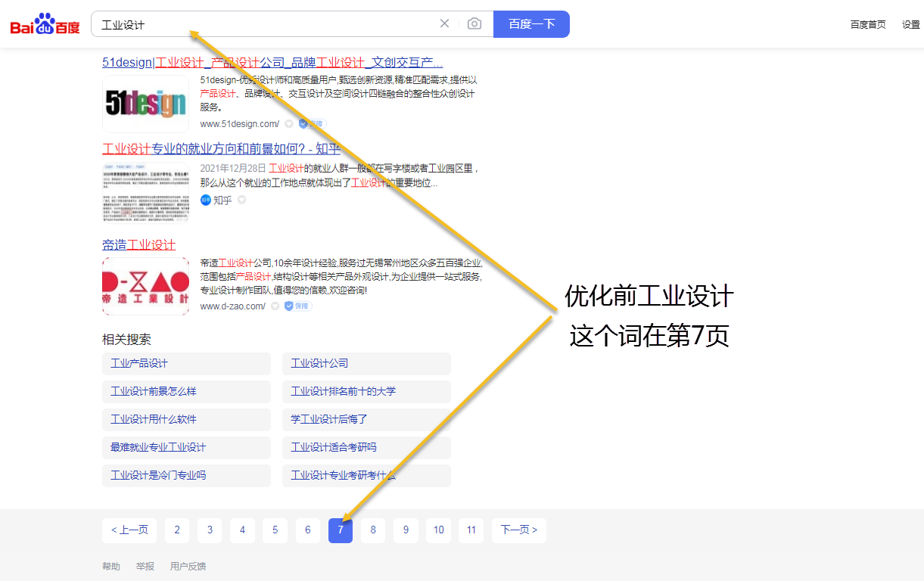924x581 pixels.
Task: Open the www.d-zao.com/ URL link
Action: 233,306
